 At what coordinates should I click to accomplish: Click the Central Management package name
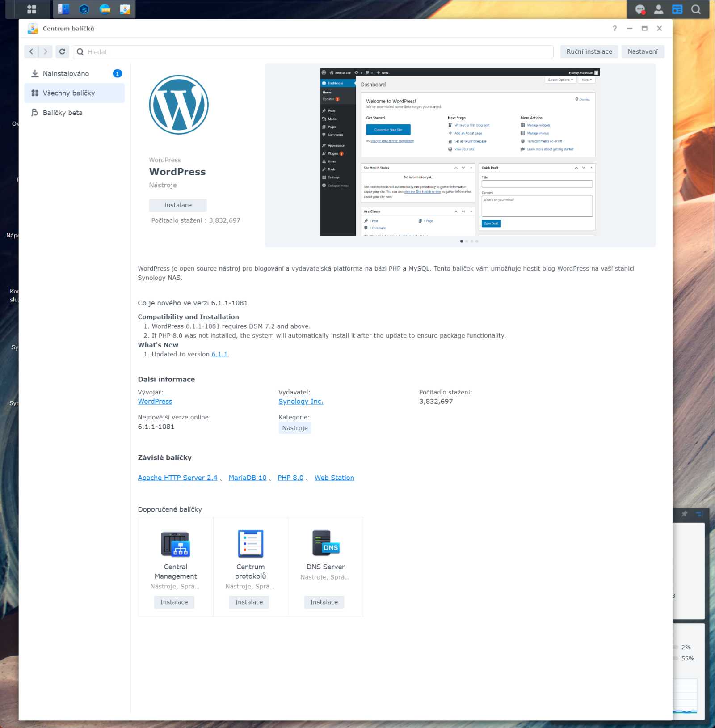[x=175, y=571]
